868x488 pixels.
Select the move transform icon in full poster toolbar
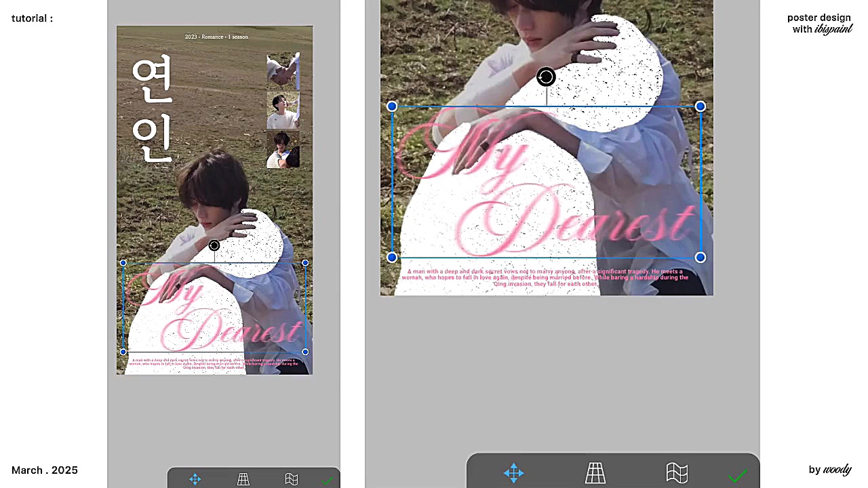pos(195,479)
